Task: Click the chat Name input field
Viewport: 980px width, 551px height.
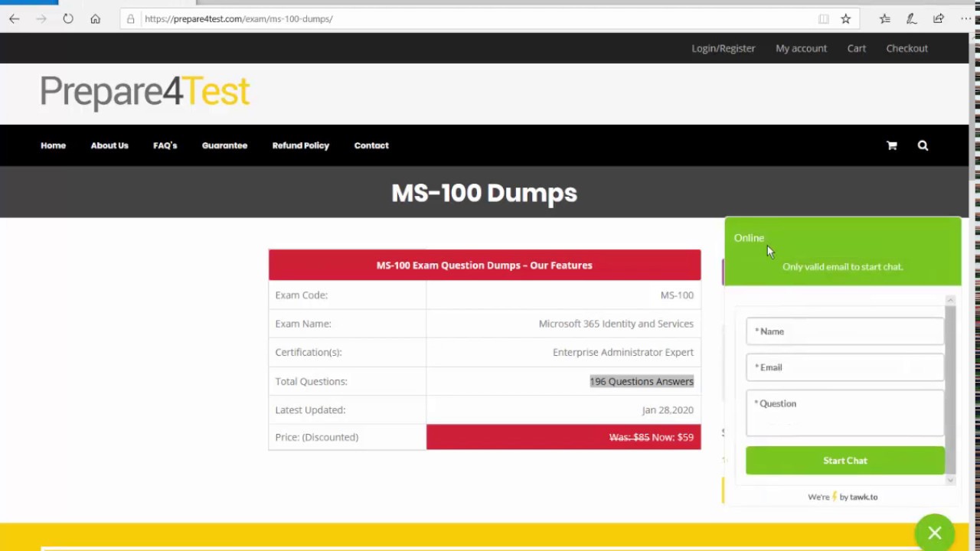Action: pos(844,331)
